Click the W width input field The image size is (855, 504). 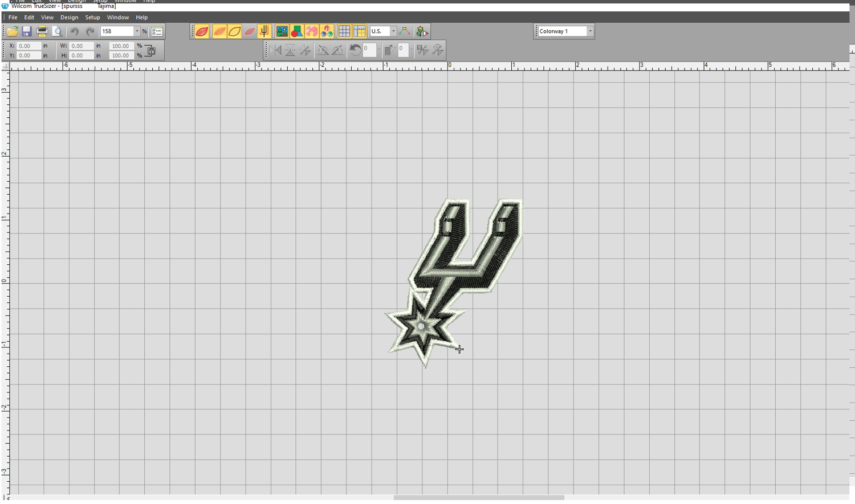[82, 46]
